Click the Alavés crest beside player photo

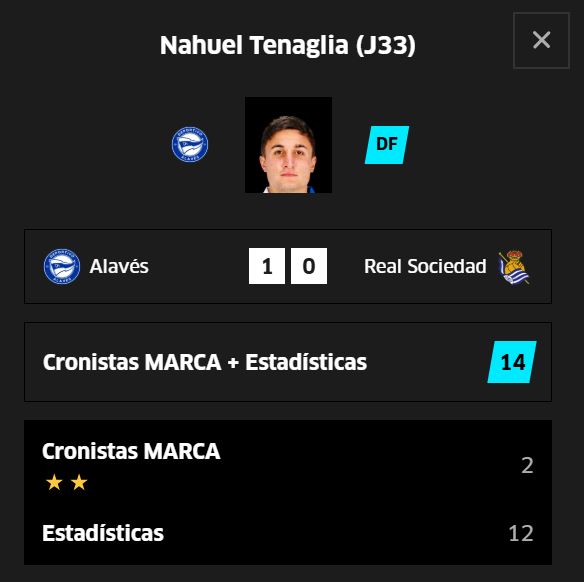[190, 144]
